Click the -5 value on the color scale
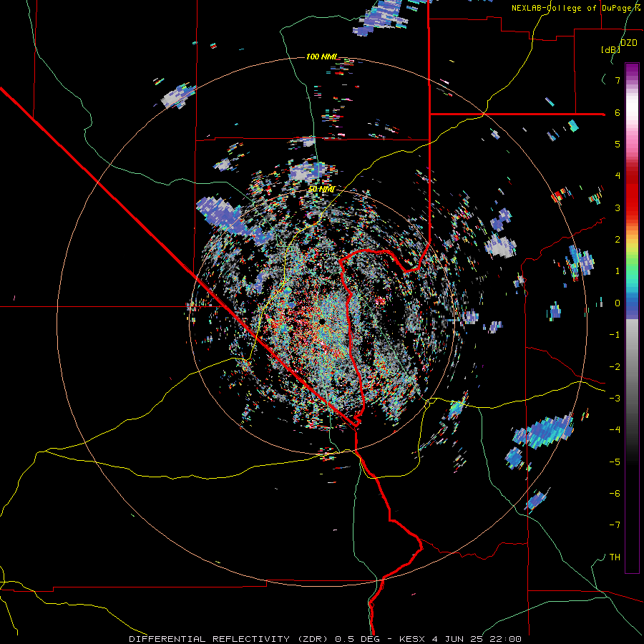The image size is (644, 644). point(615,462)
